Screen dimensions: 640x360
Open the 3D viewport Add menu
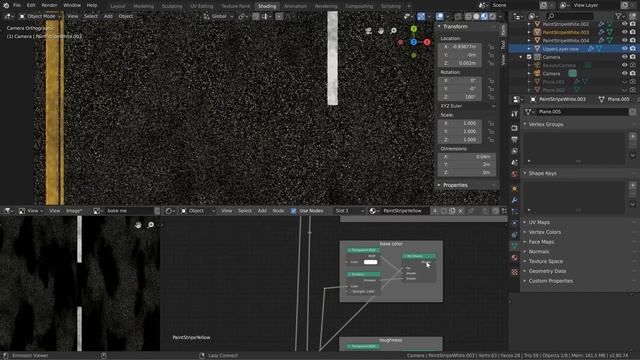pyautogui.click(x=108, y=16)
